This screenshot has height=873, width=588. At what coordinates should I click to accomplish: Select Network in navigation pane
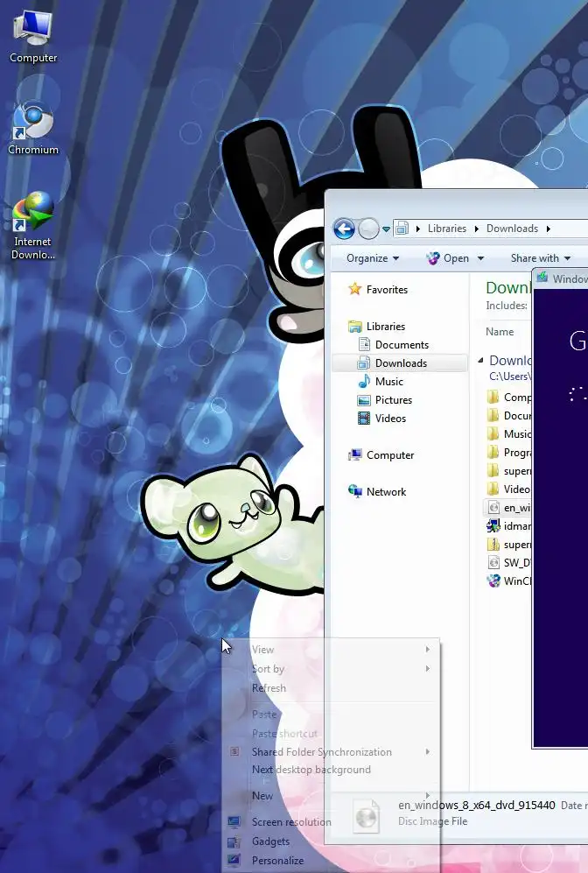point(386,491)
